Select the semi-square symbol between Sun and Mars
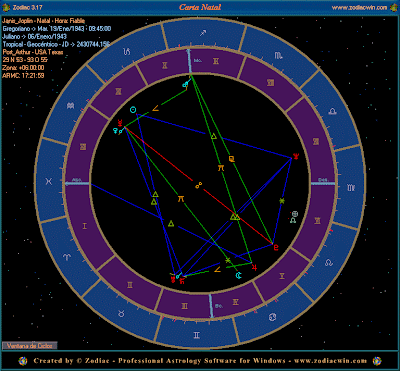400x371 pixels. coord(156,108)
